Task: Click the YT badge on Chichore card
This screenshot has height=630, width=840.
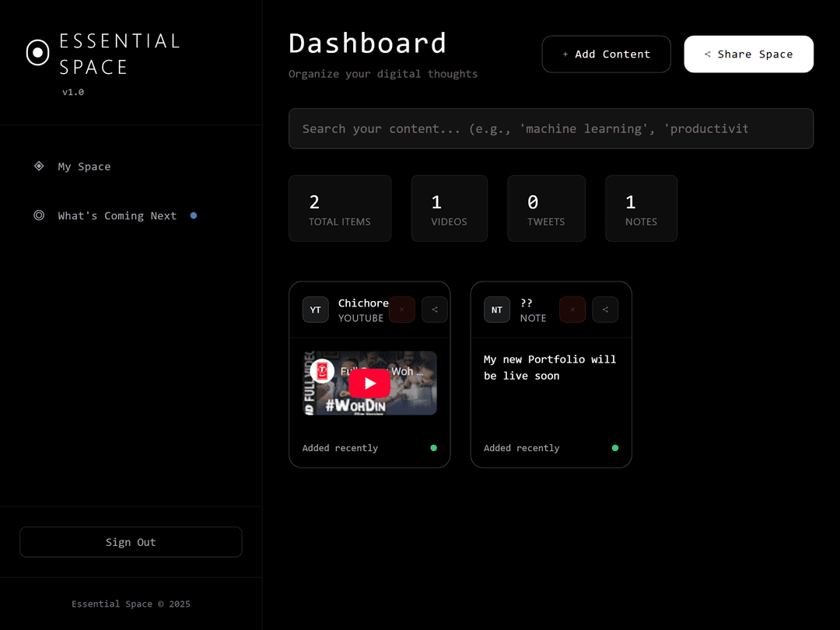Action: point(315,310)
